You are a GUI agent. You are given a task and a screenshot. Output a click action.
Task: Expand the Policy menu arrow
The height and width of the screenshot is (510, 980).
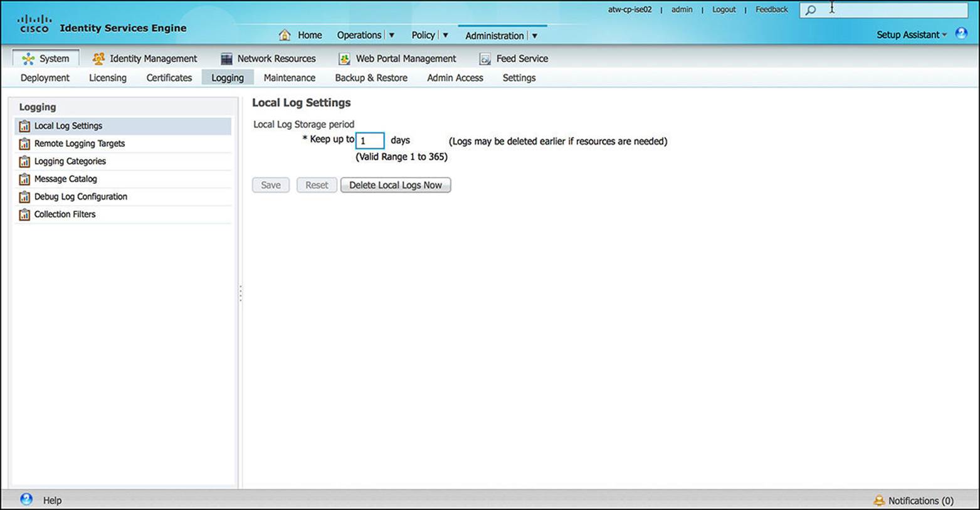click(446, 36)
